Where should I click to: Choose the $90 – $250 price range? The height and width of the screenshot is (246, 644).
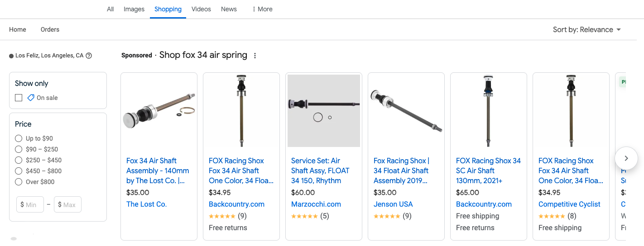(19, 149)
